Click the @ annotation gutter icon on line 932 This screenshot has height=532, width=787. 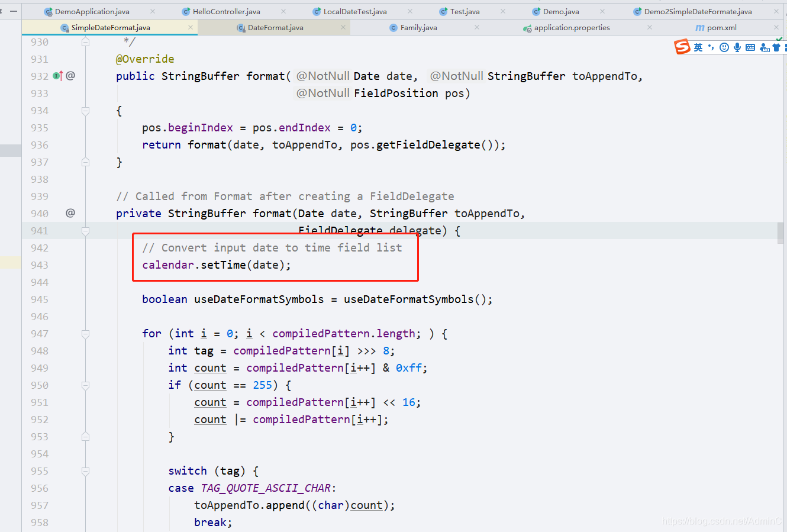click(70, 75)
